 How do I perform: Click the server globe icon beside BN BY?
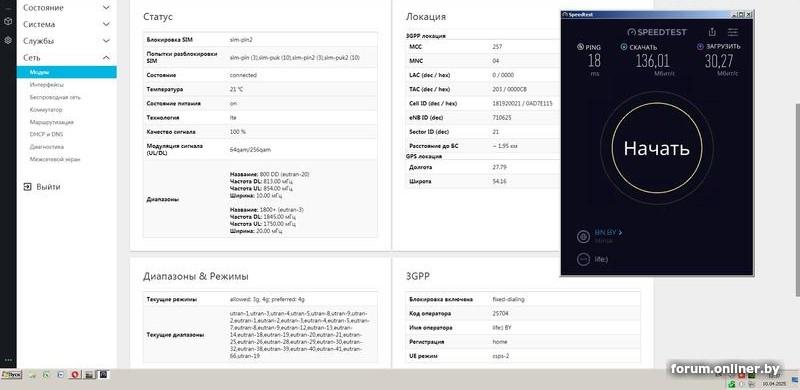click(x=583, y=237)
